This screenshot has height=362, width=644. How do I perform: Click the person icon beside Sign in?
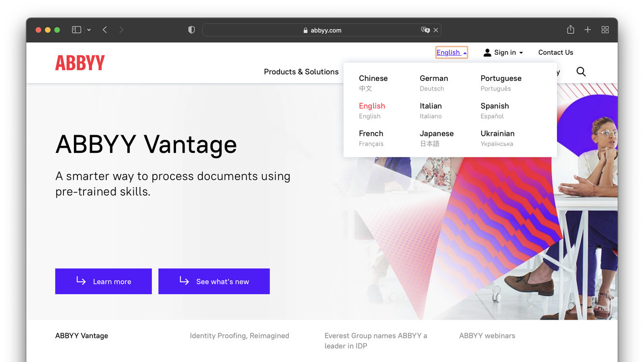click(x=487, y=52)
